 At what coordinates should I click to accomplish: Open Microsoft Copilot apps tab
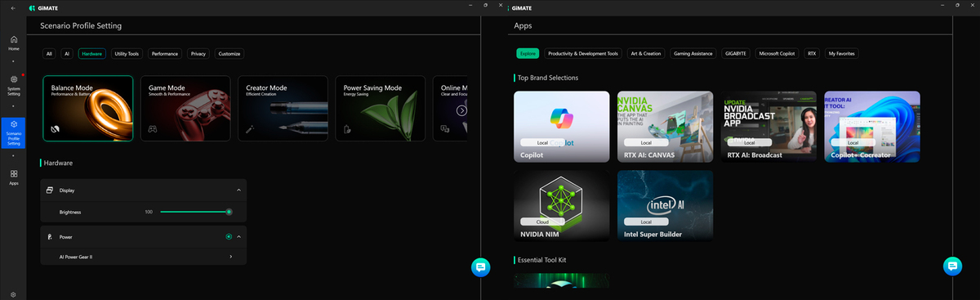[777, 54]
